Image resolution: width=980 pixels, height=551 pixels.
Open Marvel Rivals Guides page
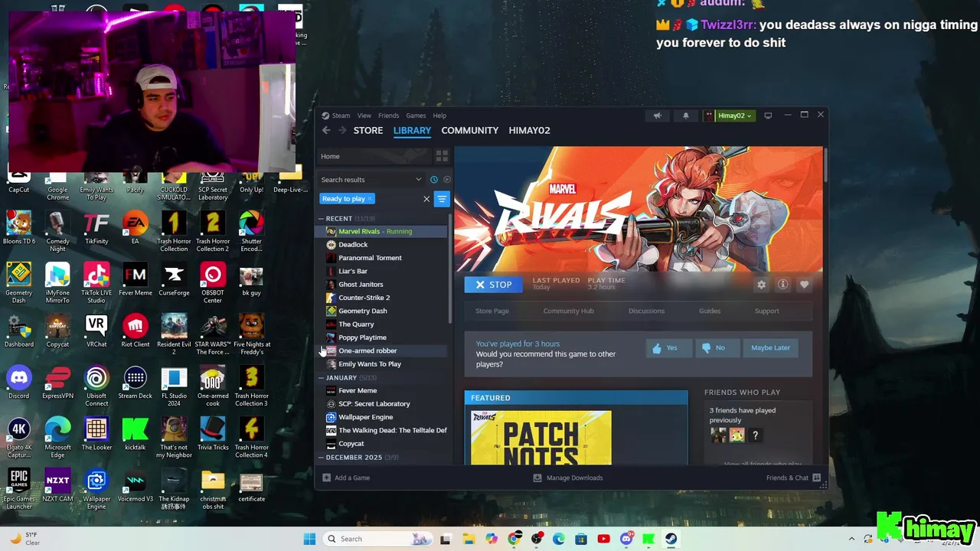pyautogui.click(x=710, y=311)
